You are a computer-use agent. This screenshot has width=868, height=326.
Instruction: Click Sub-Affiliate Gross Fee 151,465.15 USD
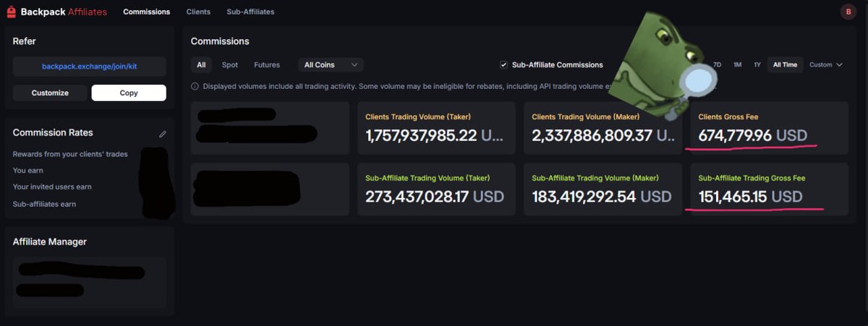coord(751,197)
